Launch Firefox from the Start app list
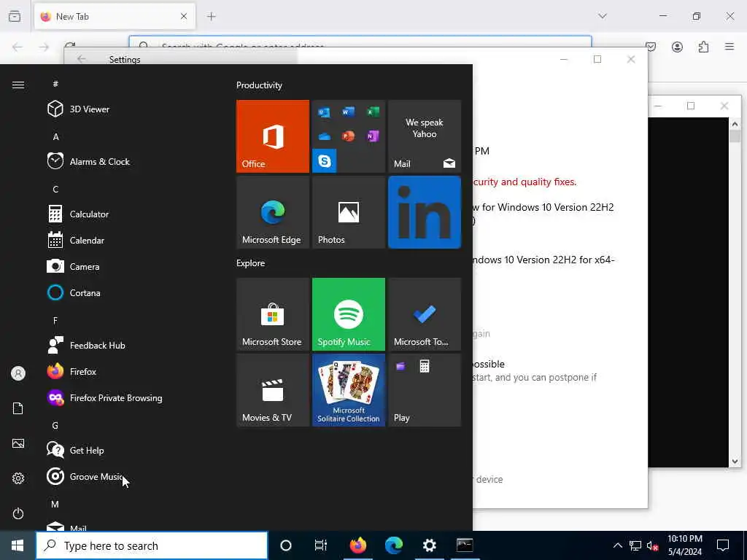This screenshot has height=560, width=747. point(128,371)
